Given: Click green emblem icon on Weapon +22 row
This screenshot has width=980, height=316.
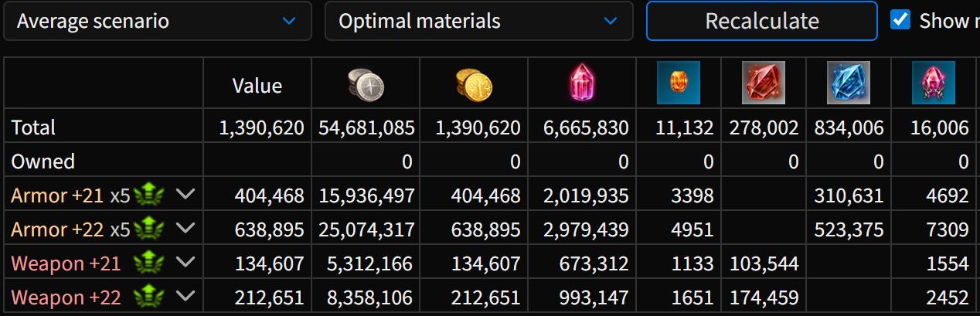Looking at the screenshot, I should [149, 297].
